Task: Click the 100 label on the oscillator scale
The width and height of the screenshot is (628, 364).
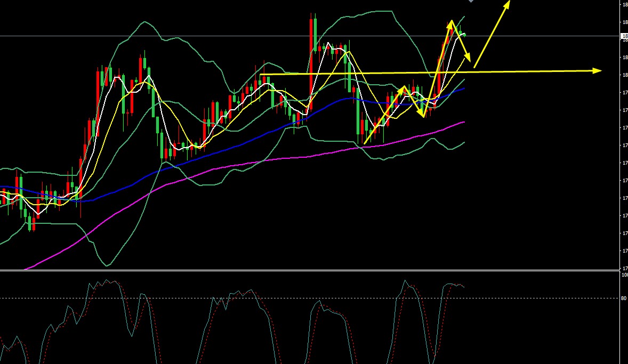Action: (624, 274)
